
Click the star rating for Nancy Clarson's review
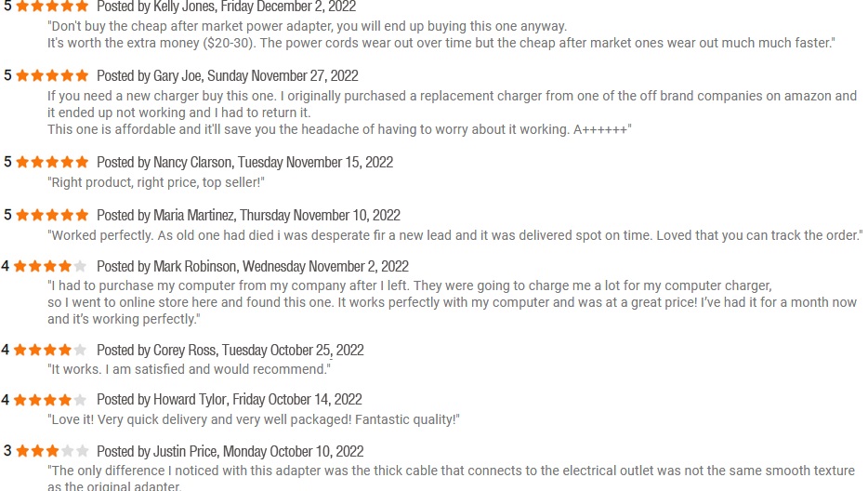point(52,162)
